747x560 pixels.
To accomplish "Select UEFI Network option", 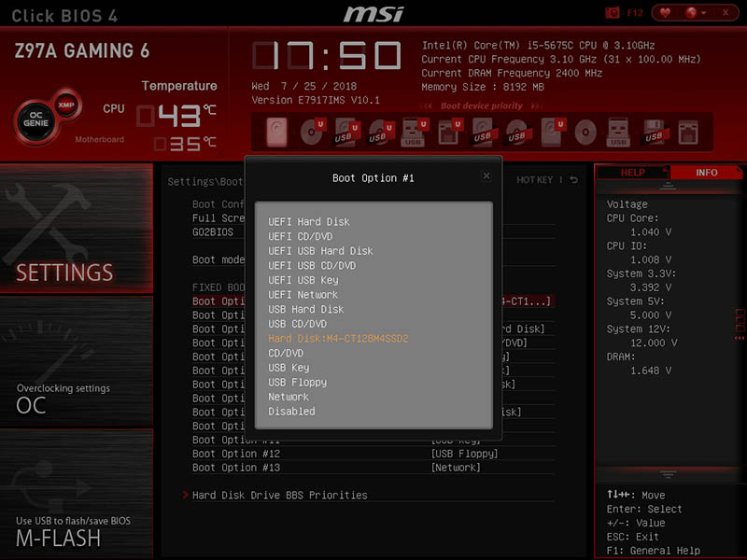I will (303, 295).
